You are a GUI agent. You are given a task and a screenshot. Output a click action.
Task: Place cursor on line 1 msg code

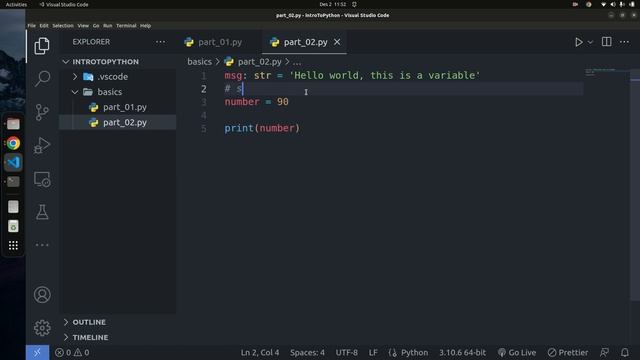point(352,76)
